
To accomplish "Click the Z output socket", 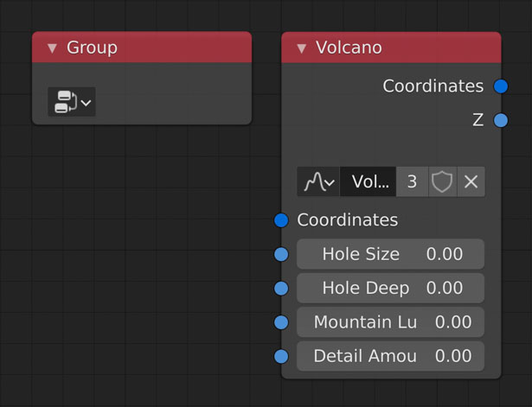I will point(500,120).
